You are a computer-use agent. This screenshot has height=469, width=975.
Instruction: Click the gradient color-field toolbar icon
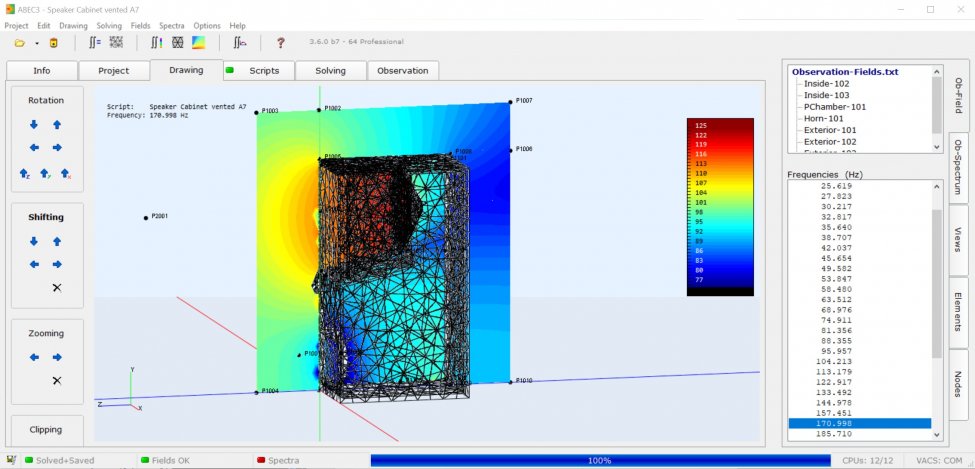(x=198, y=42)
